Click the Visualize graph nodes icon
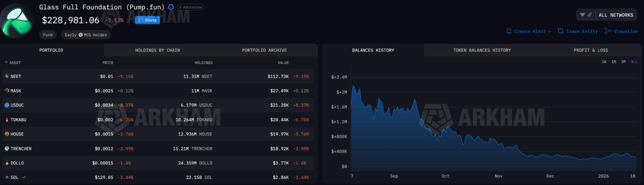Image resolution: width=644 pixels, height=185 pixels. click(608, 31)
